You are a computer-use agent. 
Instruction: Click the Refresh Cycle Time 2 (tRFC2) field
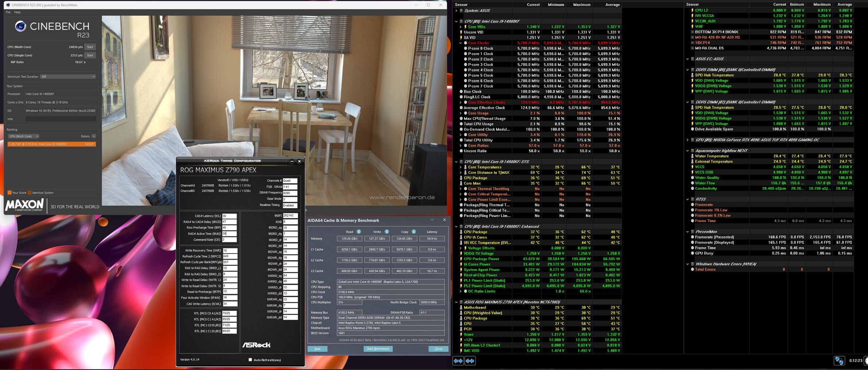click(230, 256)
